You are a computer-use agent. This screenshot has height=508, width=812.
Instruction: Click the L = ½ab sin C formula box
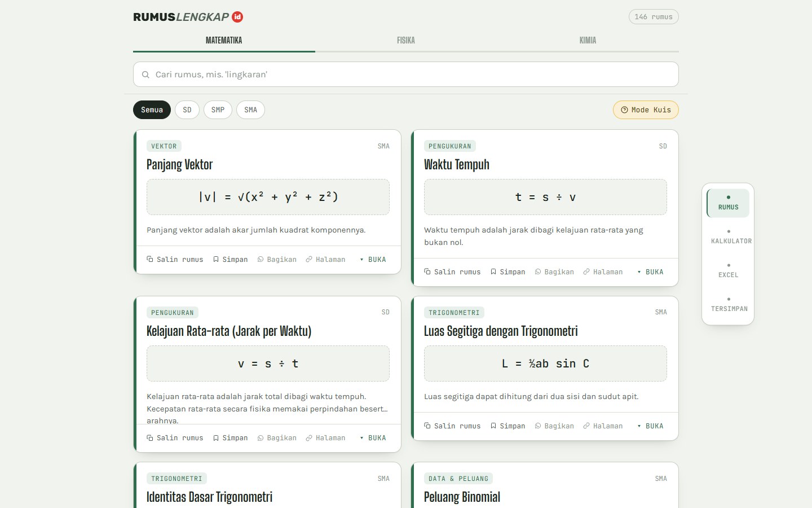545,364
